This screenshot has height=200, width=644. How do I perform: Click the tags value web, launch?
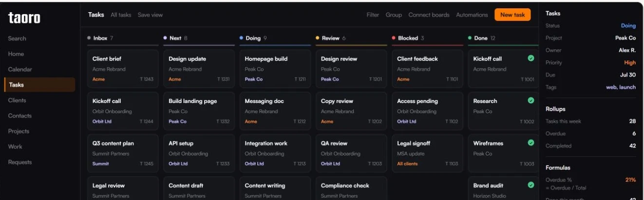coord(621,87)
